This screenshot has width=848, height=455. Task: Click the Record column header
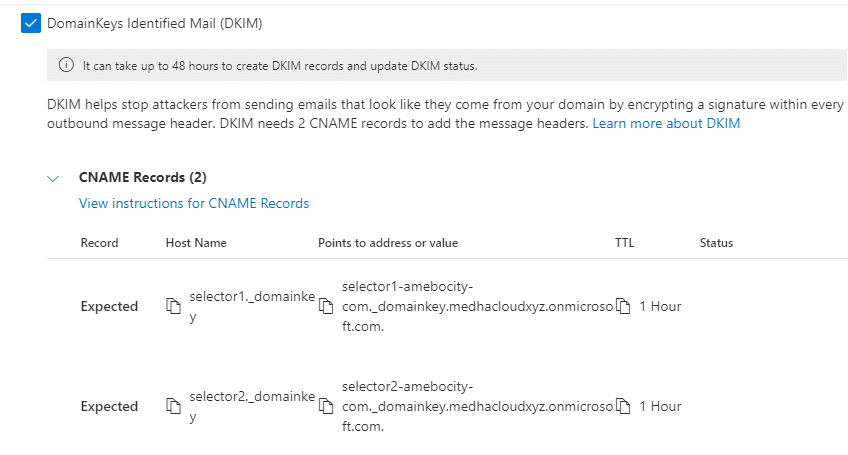click(x=99, y=243)
